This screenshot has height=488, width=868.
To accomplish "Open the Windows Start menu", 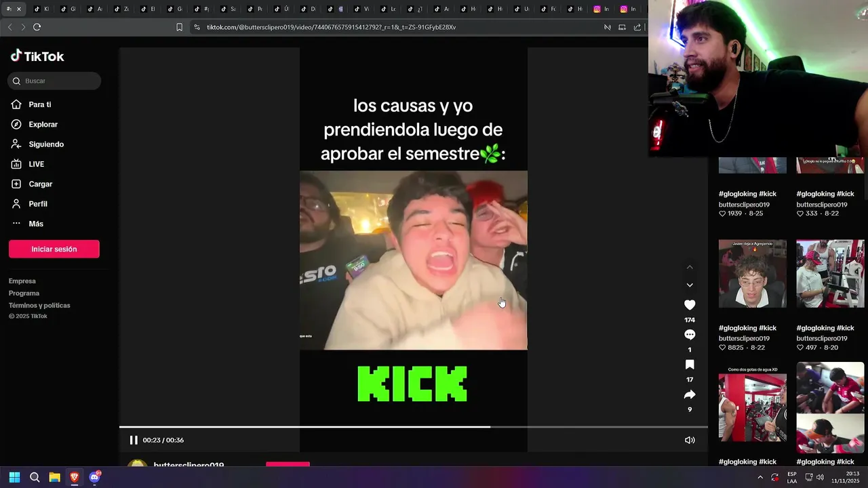I will [x=14, y=477].
